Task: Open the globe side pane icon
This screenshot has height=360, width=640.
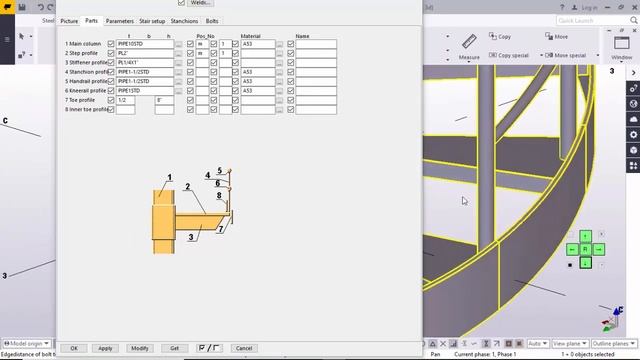Action: [633, 104]
